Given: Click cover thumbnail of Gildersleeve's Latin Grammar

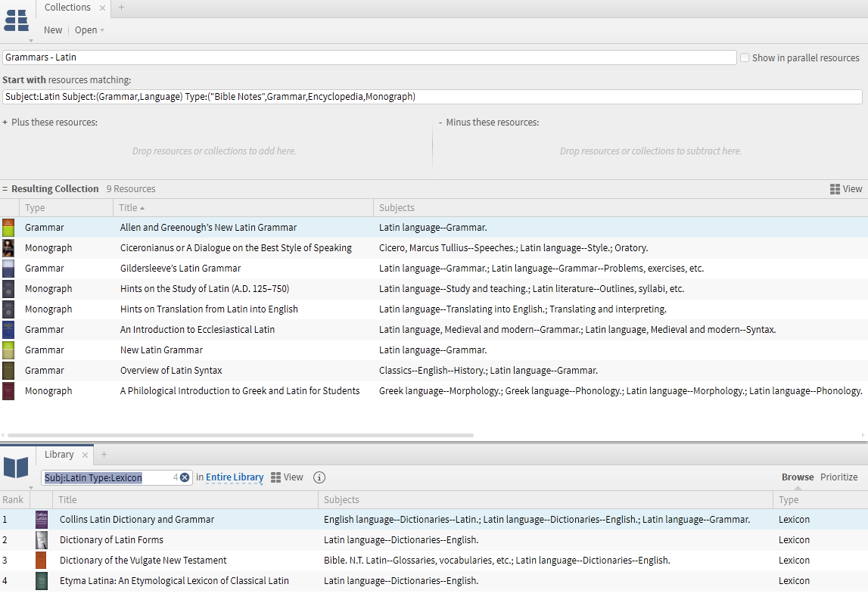Looking at the screenshot, I should pyautogui.click(x=8, y=269).
